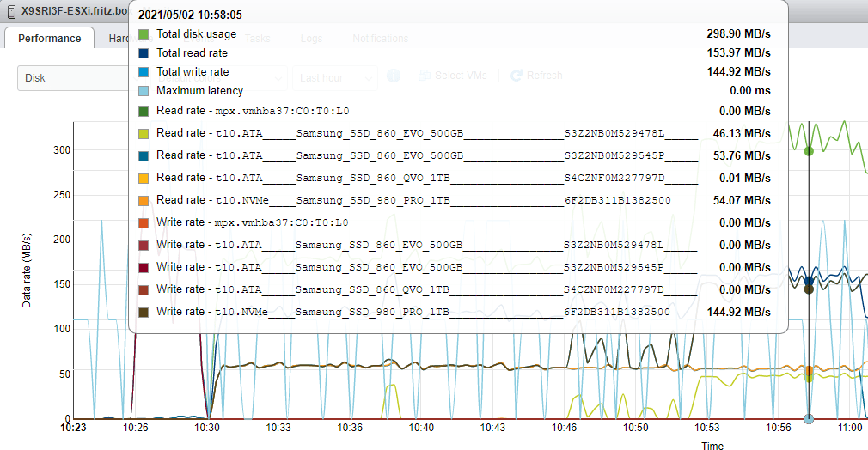The height and width of the screenshot is (450, 868).
Task: Click the Refresh button
Action: click(536, 76)
